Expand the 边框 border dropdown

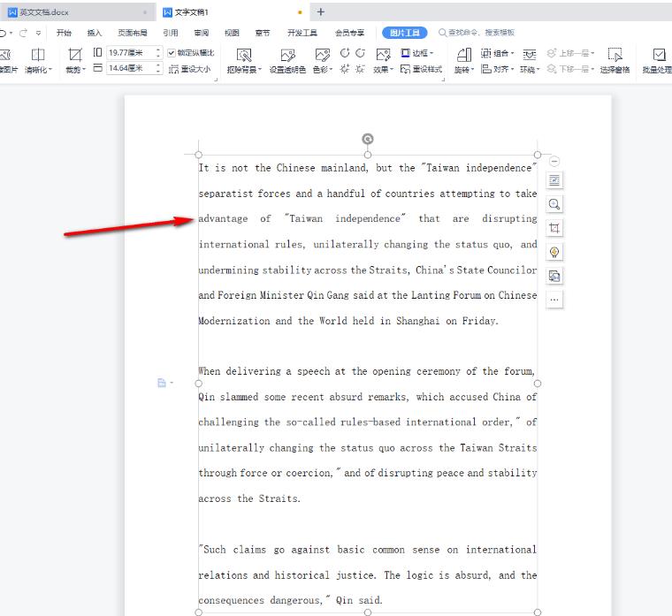[417, 53]
